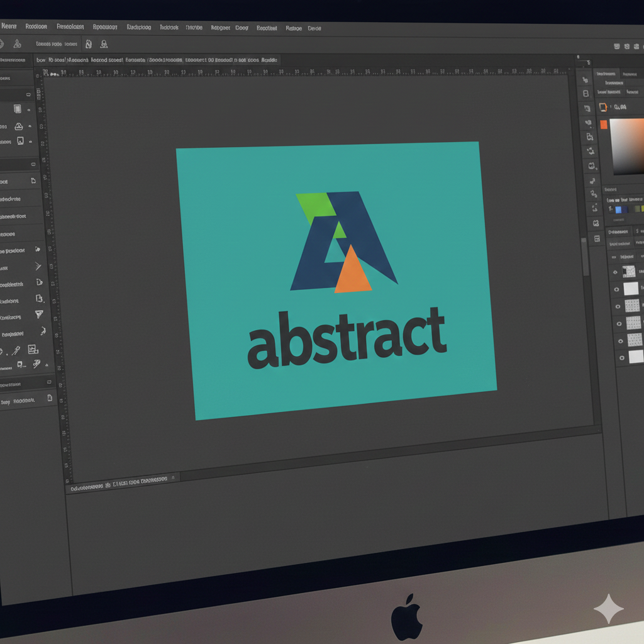The image size is (644, 644).
Task: Collapse the highlighted section header in lower-left panel
Action: tap(49, 382)
